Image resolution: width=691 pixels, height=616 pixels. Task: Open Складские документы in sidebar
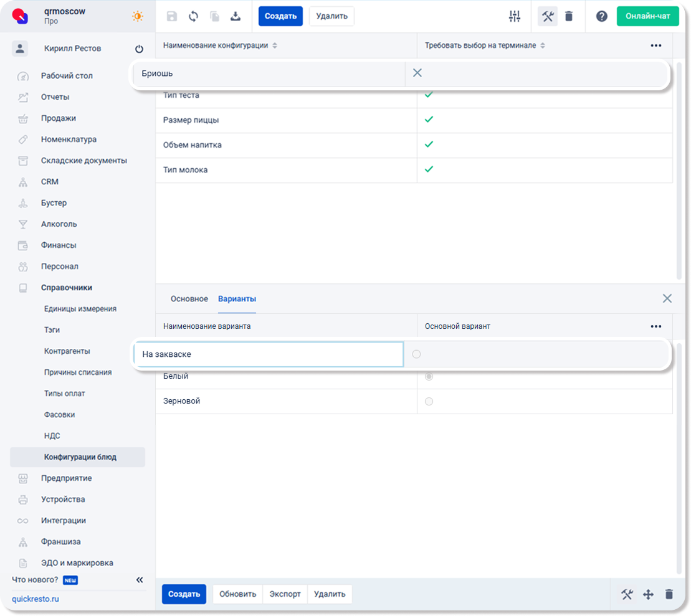(83, 161)
